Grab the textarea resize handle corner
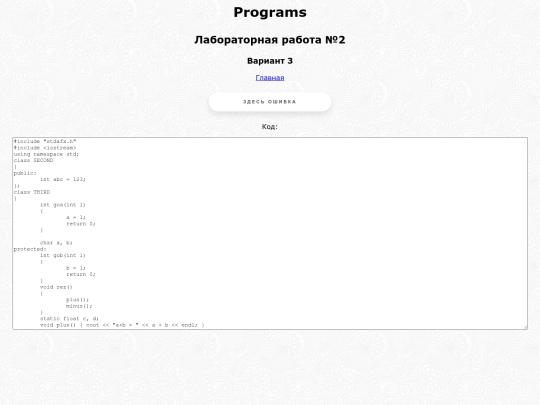This screenshot has width=540, height=405. 525,327
